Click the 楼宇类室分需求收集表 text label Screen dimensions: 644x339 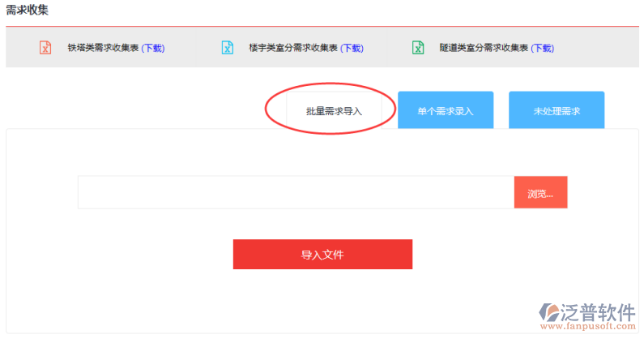click(x=293, y=49)
